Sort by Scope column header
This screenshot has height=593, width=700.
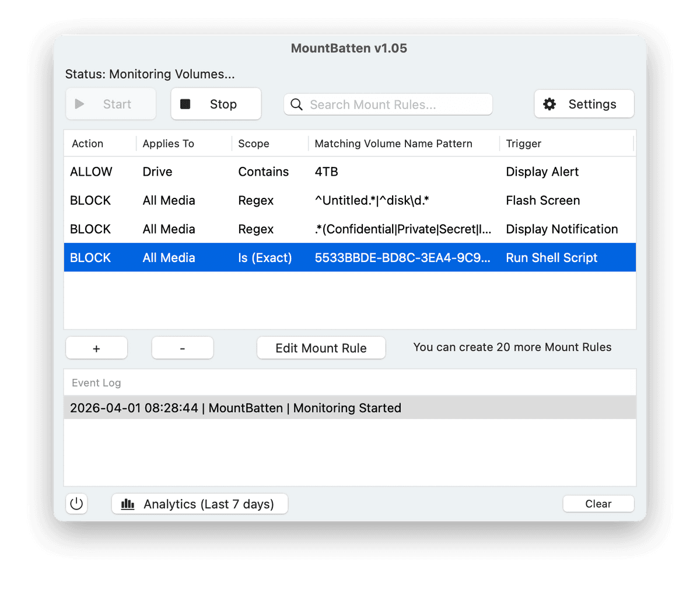254,144
